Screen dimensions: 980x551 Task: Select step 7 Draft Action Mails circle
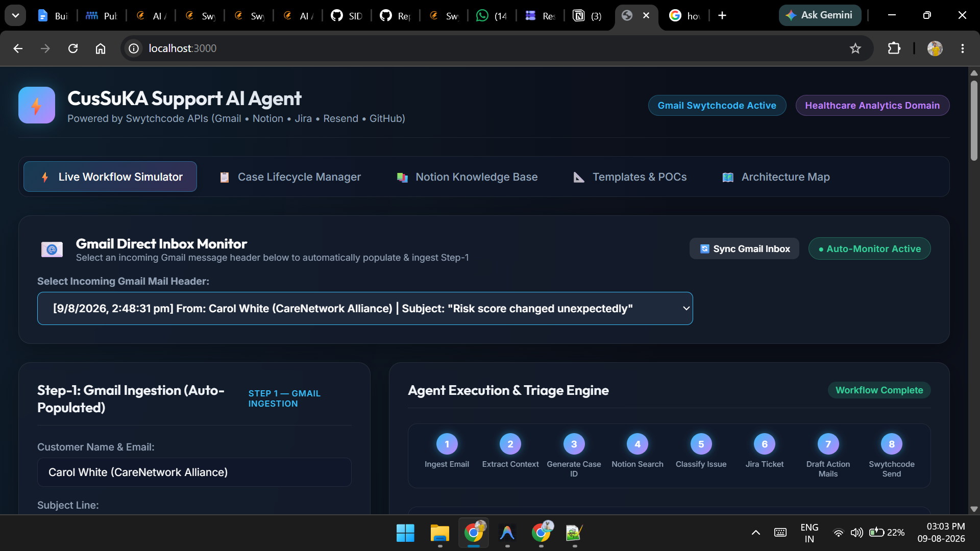(x=828, y=444)
